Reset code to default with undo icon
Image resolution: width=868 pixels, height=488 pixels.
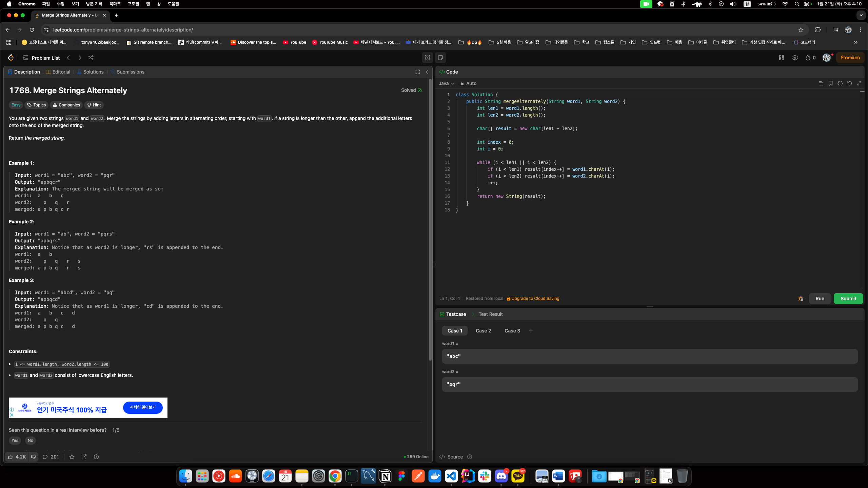tap(849, 83)
